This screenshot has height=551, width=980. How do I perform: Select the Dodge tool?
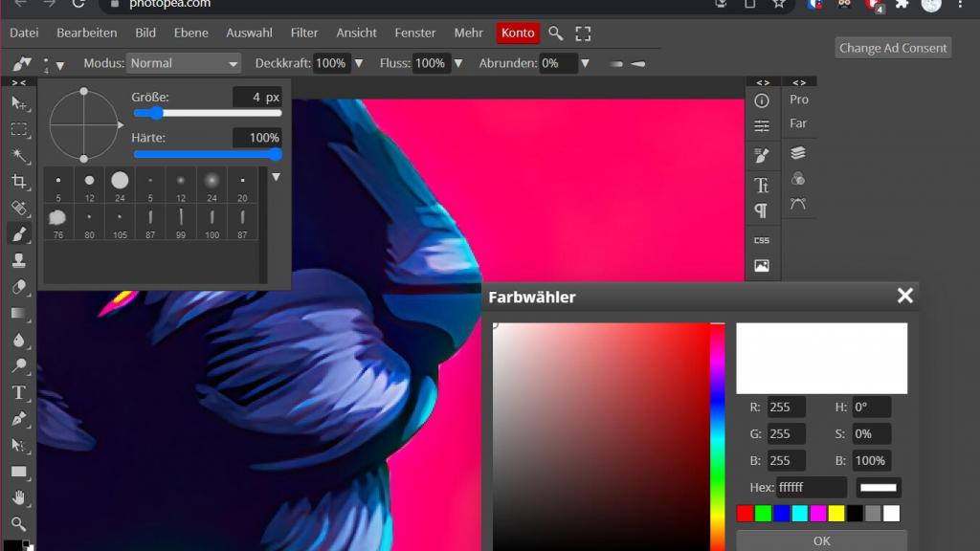click(x=19, y=365)
